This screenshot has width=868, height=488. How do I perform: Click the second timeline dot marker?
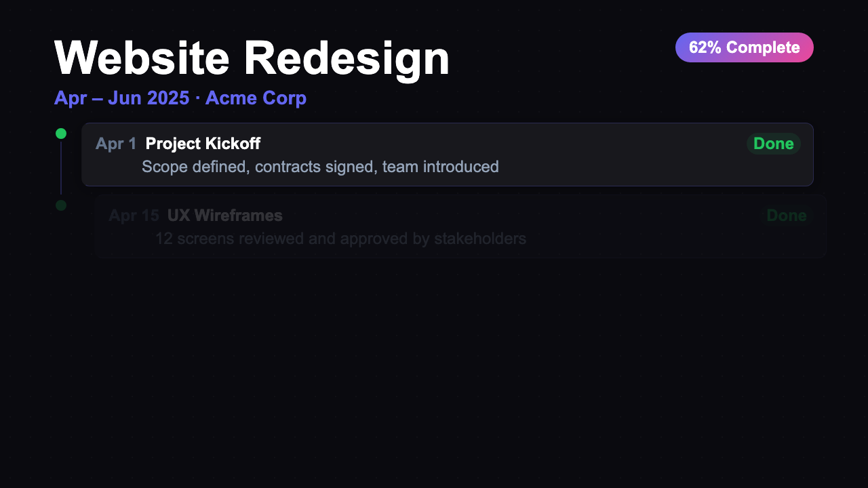coord(60,205)
